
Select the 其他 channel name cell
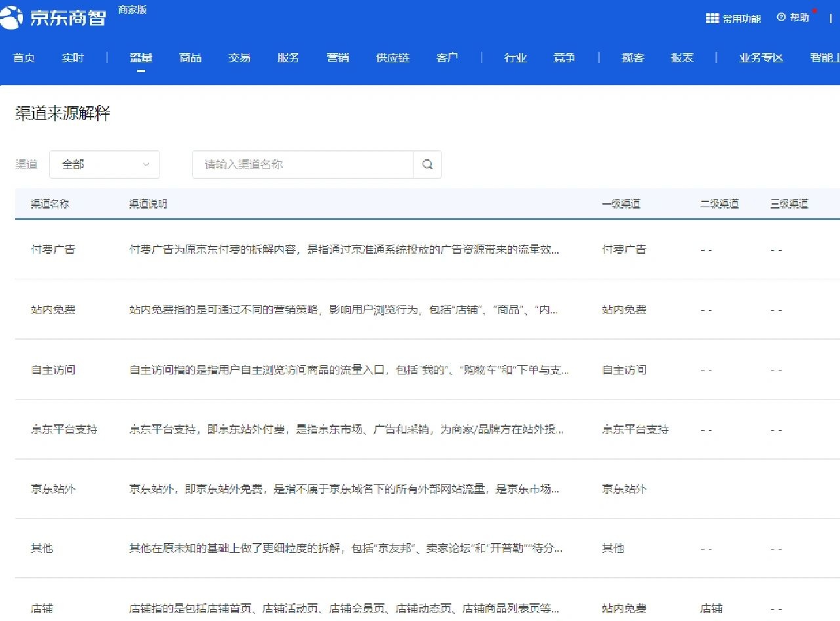tap(42, 548)
